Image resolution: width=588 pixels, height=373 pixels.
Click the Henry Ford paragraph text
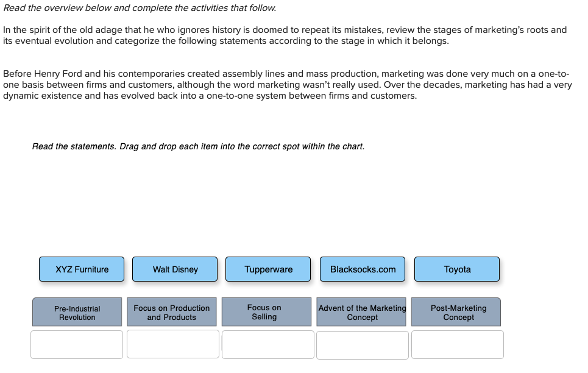[286, 85]
